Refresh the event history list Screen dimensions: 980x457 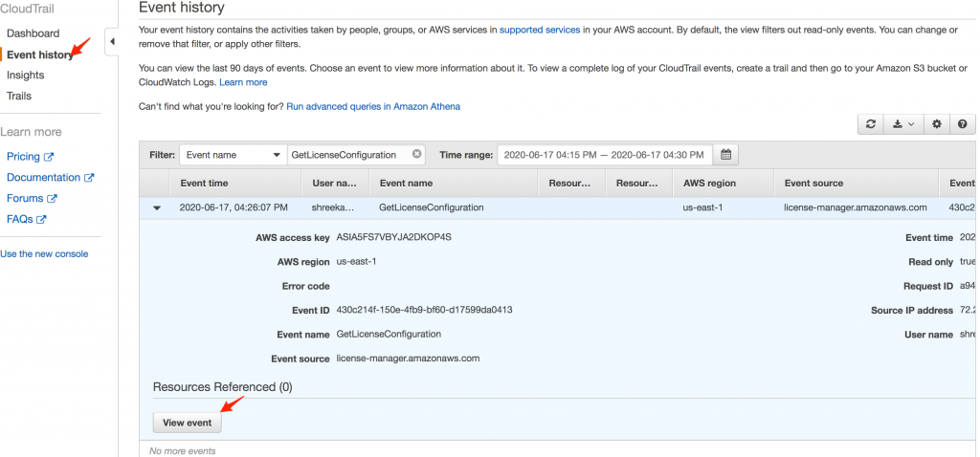[870, 124]
